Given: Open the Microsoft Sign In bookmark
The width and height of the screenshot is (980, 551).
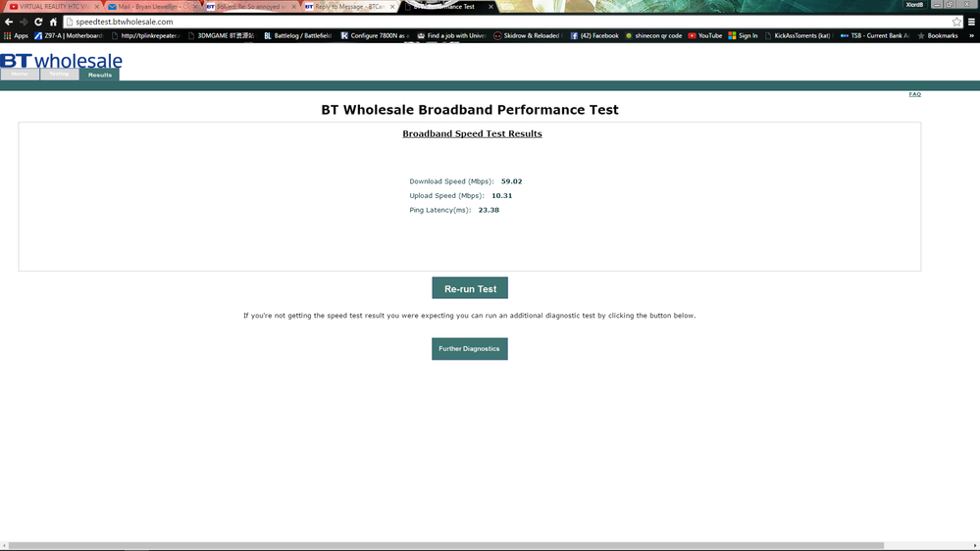Looking at the screenshot, I should [743, 35].
